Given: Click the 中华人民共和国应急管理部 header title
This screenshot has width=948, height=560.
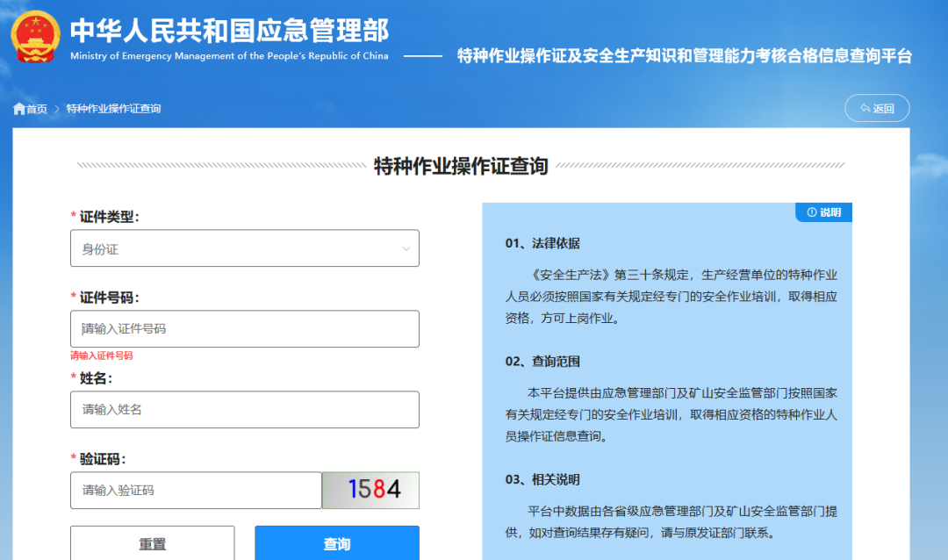Looking at the screenshot, I should click(x=229, y=32).
